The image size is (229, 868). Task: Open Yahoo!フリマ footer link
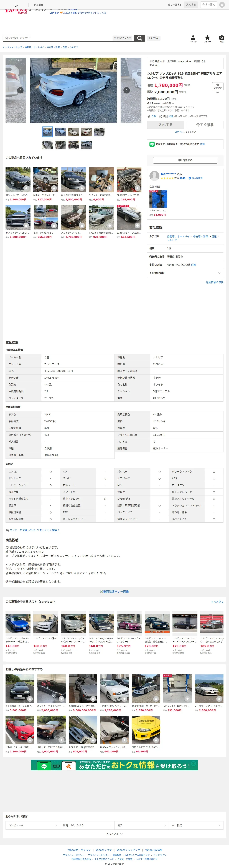104,850
